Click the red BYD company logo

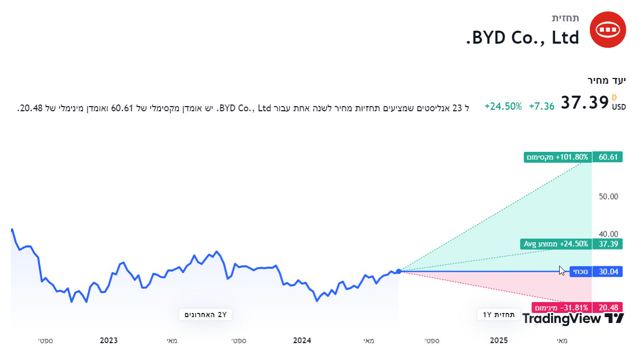608,30
